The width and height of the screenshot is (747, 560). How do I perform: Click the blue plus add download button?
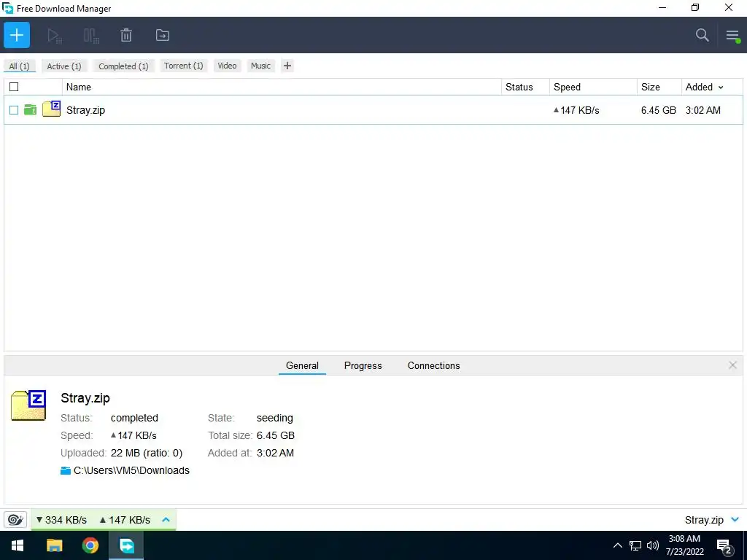(x=17, y=35)
